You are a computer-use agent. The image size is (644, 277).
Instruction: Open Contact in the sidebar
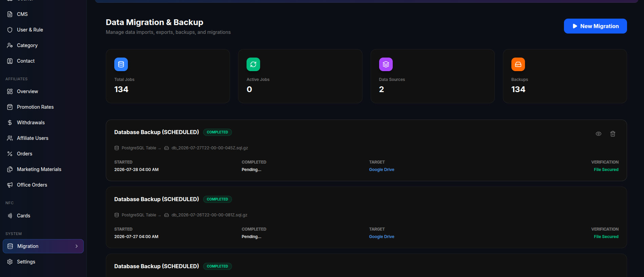pos(43,61)
